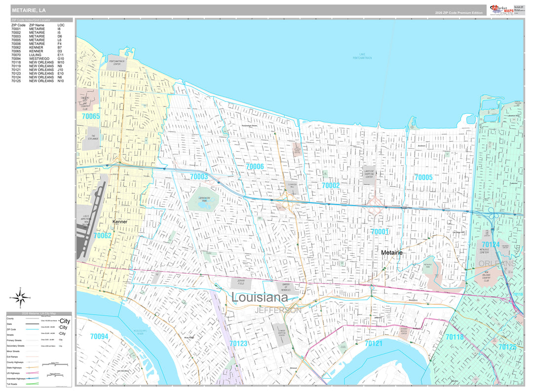Click the 70123 ZIP label on map
This screenshot has width=533, height=392.
(238, 343)
